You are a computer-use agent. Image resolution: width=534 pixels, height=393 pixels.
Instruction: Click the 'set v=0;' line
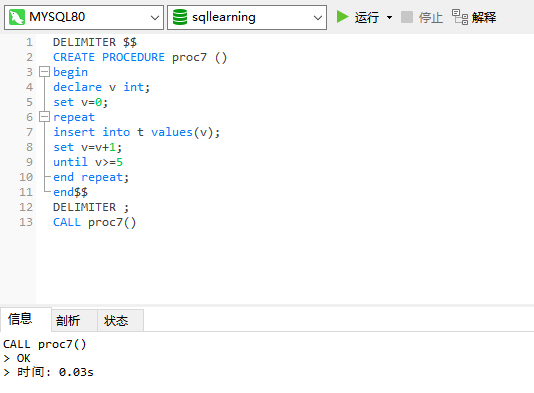[x=80, y=102]
